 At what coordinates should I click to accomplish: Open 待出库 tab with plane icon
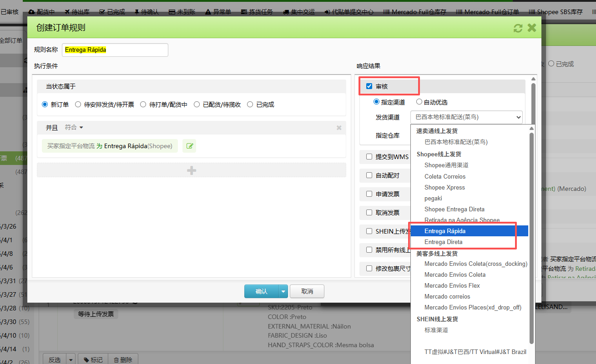pyautogui.click(x=79, y=12)
